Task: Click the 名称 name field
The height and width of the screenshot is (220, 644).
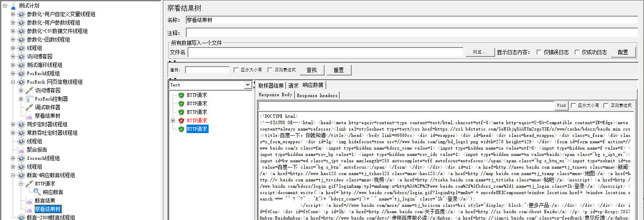Action: click(412, 20)
